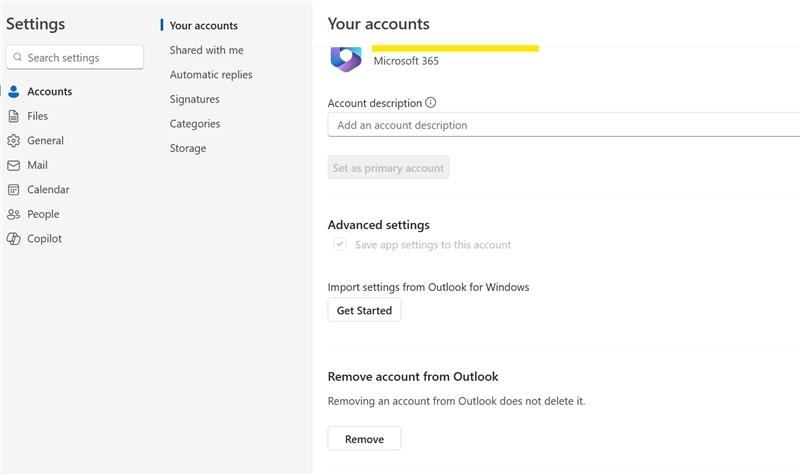Select the Storage subsection

(x=188, y=148)
